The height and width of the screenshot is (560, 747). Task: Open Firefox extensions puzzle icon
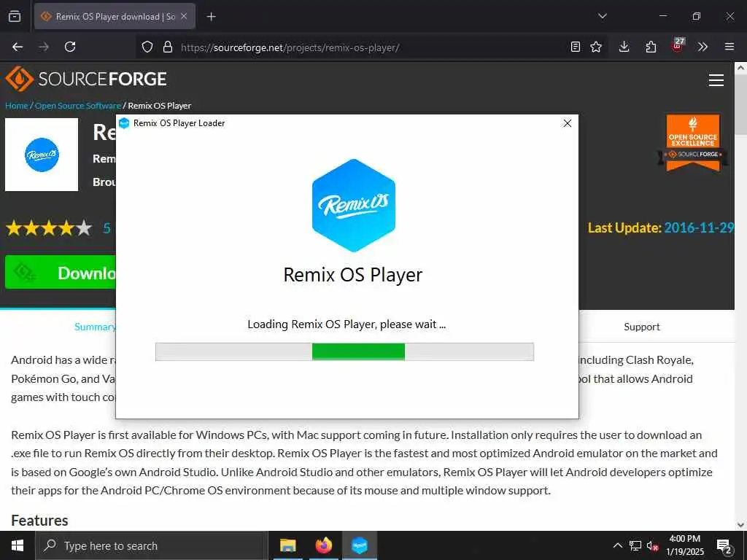point(651,47)
